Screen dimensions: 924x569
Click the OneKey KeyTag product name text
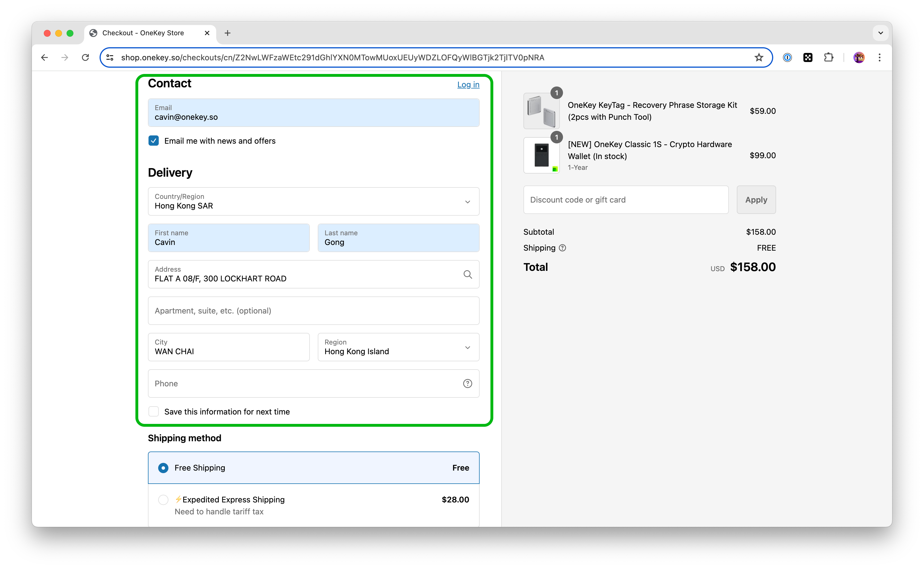tap(652, 111)
